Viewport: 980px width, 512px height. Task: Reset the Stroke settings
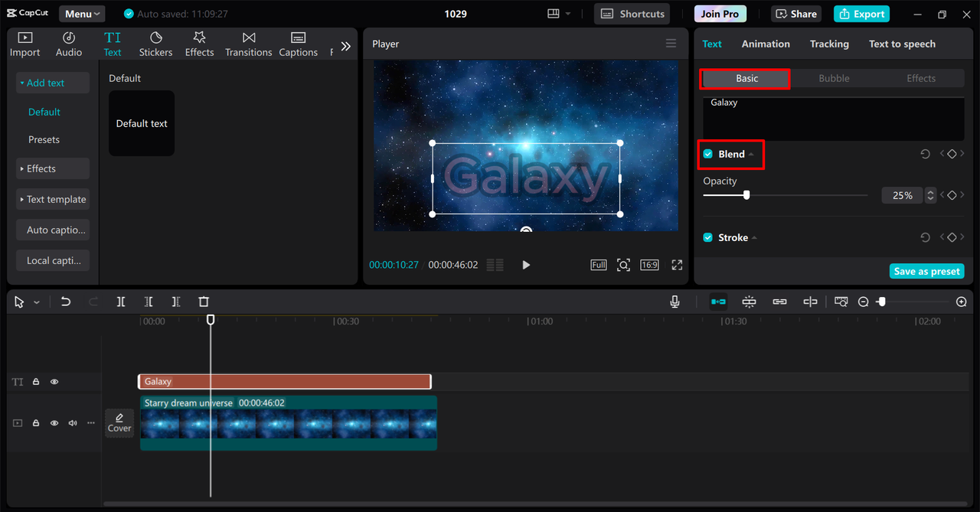925,237
